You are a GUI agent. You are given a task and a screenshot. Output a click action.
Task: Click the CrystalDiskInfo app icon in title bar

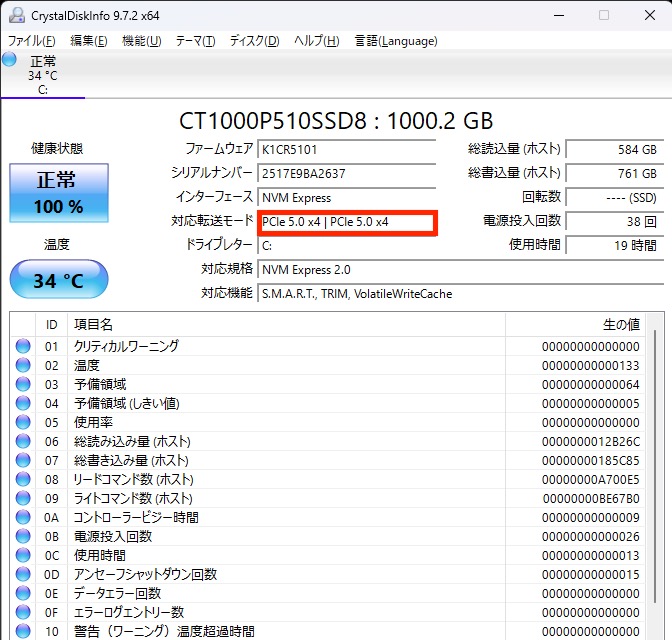15,16
